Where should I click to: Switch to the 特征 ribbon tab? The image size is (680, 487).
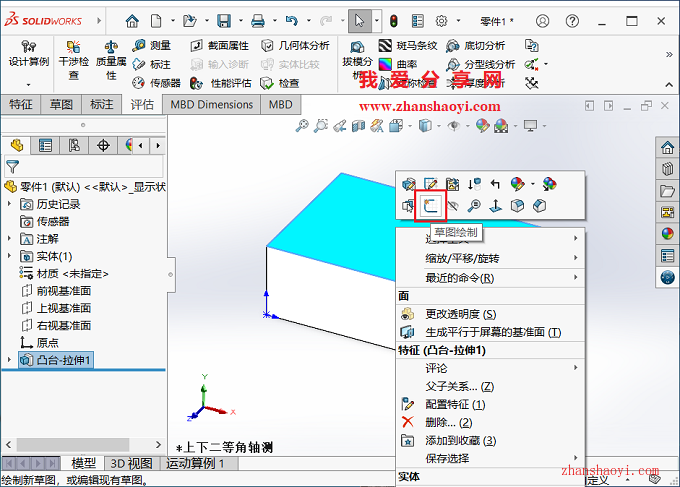pyautogui.click(x=21, y=105)
